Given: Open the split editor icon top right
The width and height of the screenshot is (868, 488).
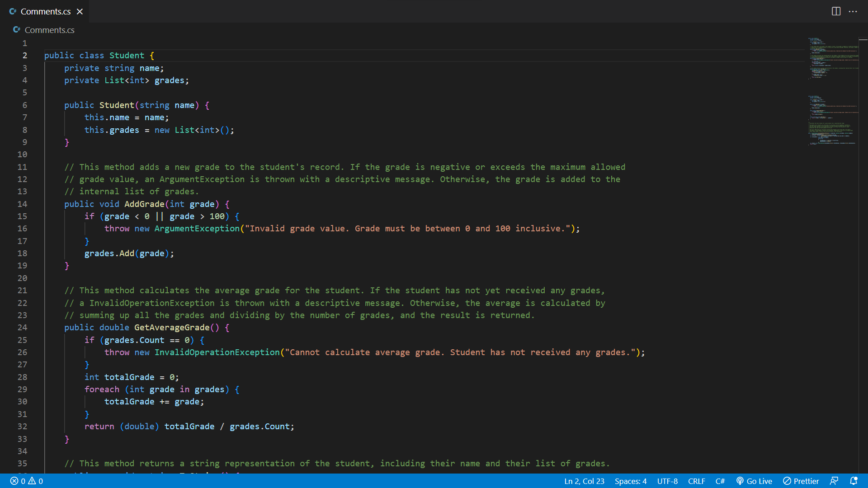Looking at the screenshot, I should [837, 11].
